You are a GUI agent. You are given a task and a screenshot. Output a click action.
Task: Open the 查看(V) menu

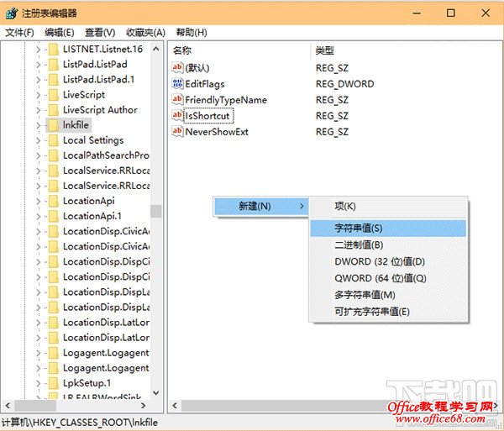[100, 32]
